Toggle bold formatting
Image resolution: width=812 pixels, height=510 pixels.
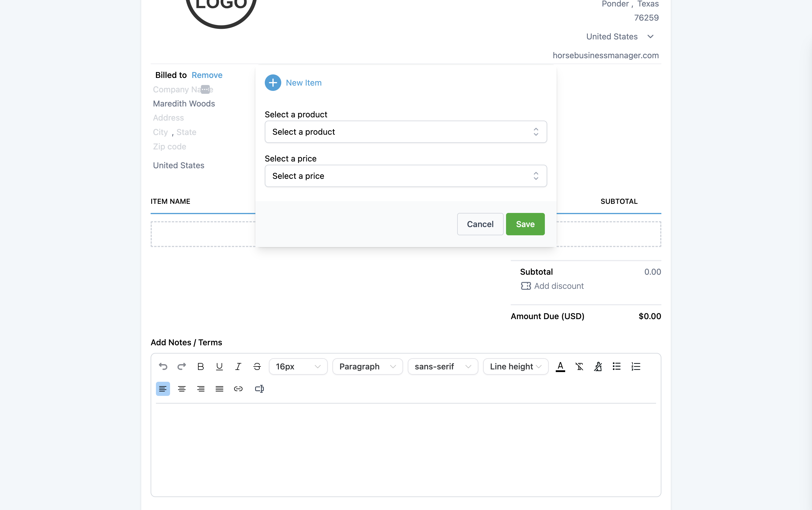201,366
